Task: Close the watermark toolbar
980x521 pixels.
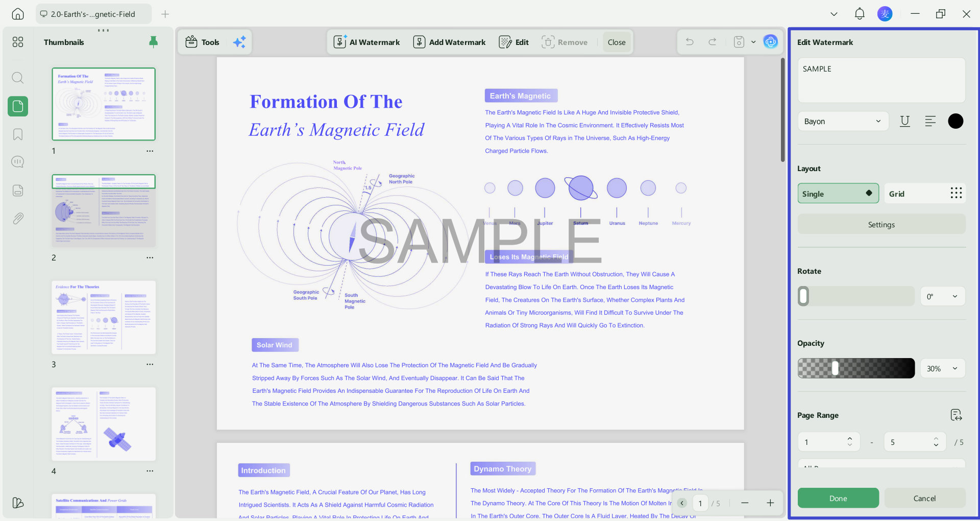Action: click(x=617, y=42)
